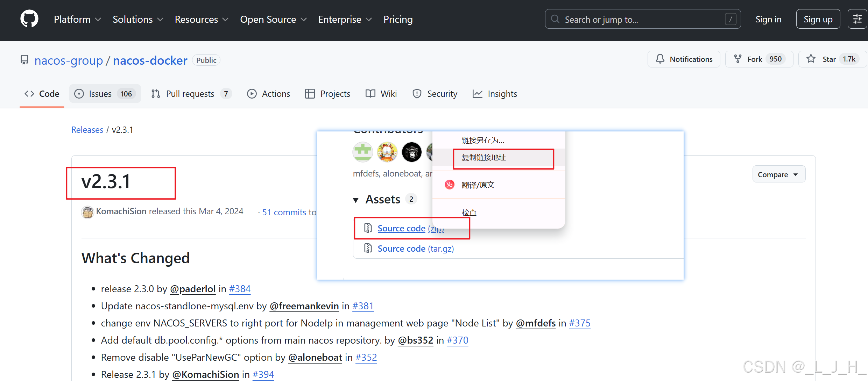The image size is (868, 381).
Task: Click the Garfield contributor avatar
Action: pos(387,152)
